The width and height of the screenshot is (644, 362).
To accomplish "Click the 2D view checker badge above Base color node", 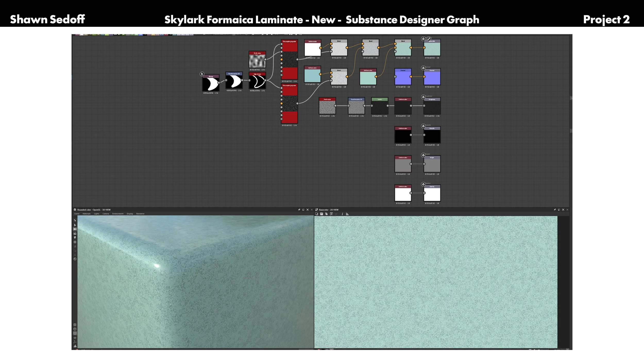I will tap(429, 39).
